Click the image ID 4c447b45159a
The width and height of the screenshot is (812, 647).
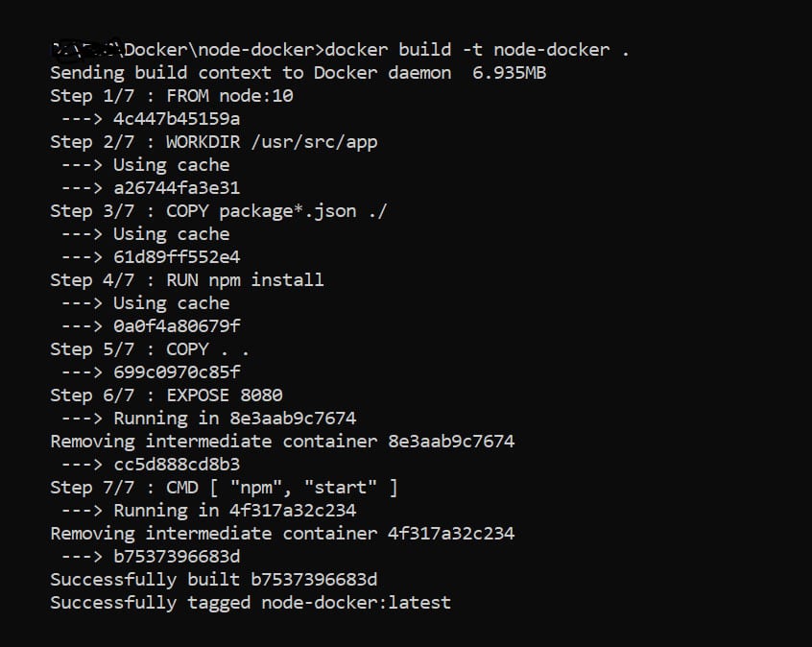(177, 119)
